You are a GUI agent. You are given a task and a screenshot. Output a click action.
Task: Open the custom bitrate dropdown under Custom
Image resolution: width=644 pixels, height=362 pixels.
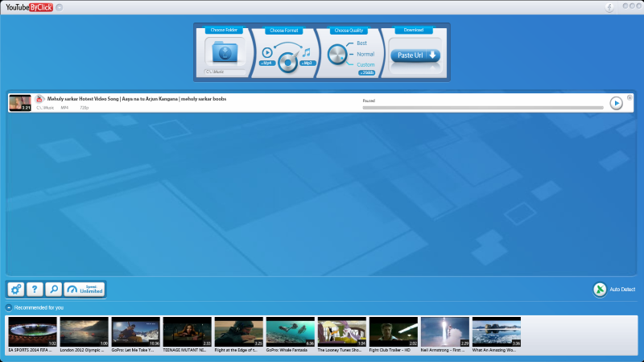(x=366, y=72)
